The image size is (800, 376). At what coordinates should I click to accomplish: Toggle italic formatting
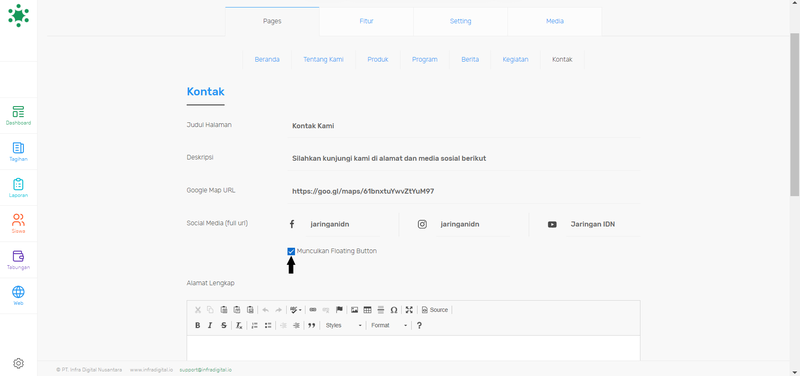210,325
